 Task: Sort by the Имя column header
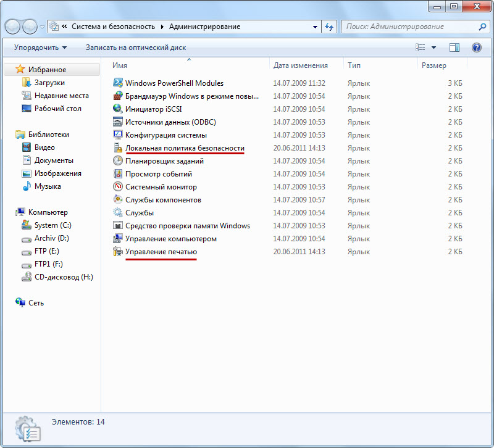189,65
